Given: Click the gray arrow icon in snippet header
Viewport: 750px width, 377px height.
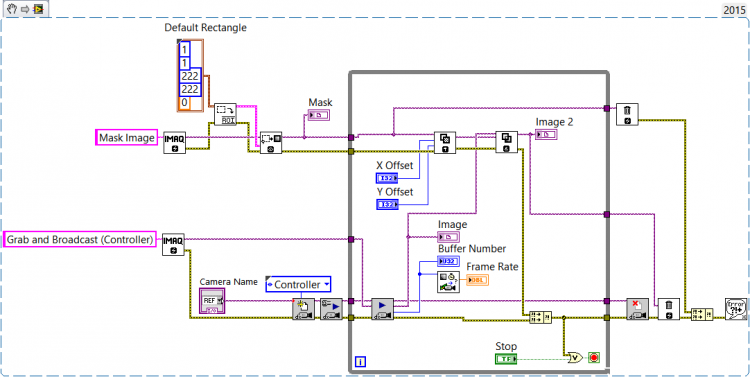Looking at the screenshot, I should point(24,9).
